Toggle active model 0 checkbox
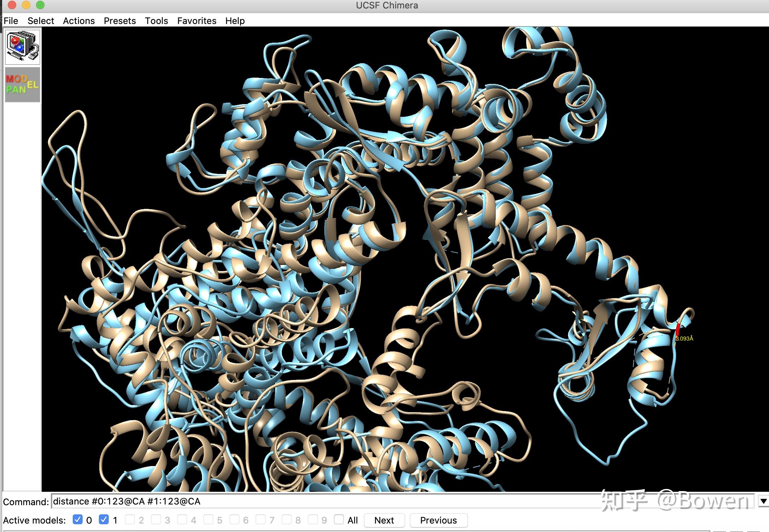Viewport: 769px width, 532px height. coord(77,519)
